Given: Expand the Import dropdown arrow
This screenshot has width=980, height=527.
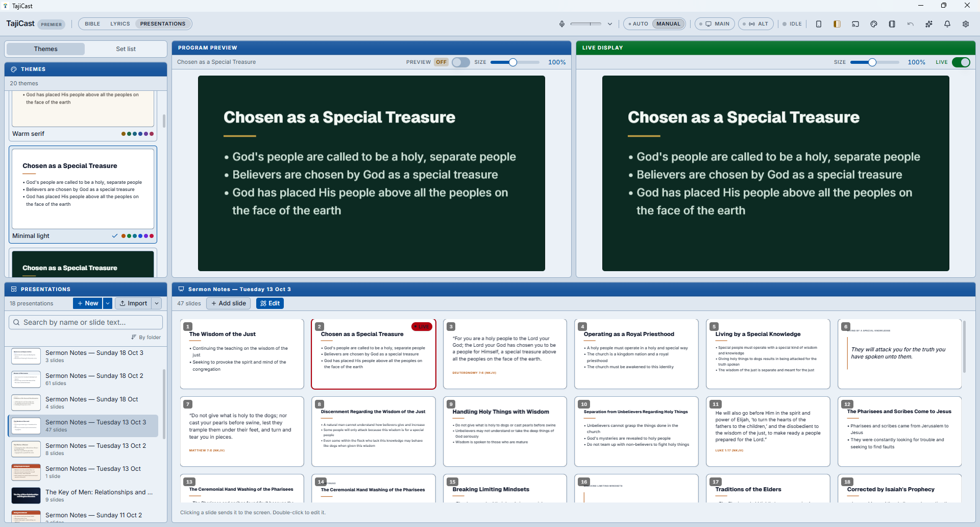Looking at the screenshot, I should click(x=157, y=303).
